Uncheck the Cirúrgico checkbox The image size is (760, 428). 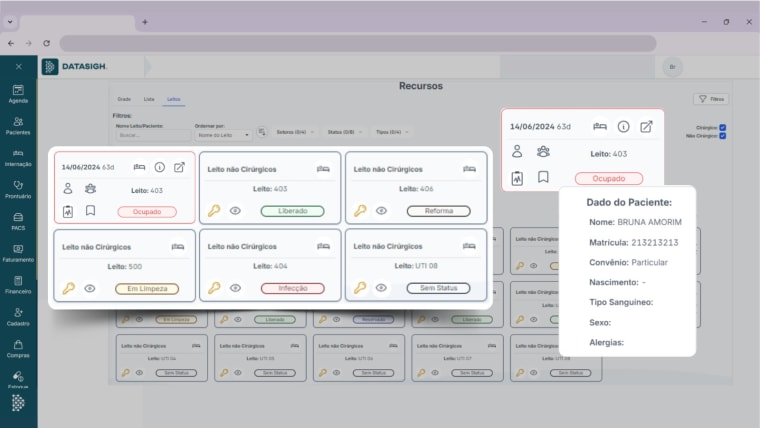pos(723,127)
